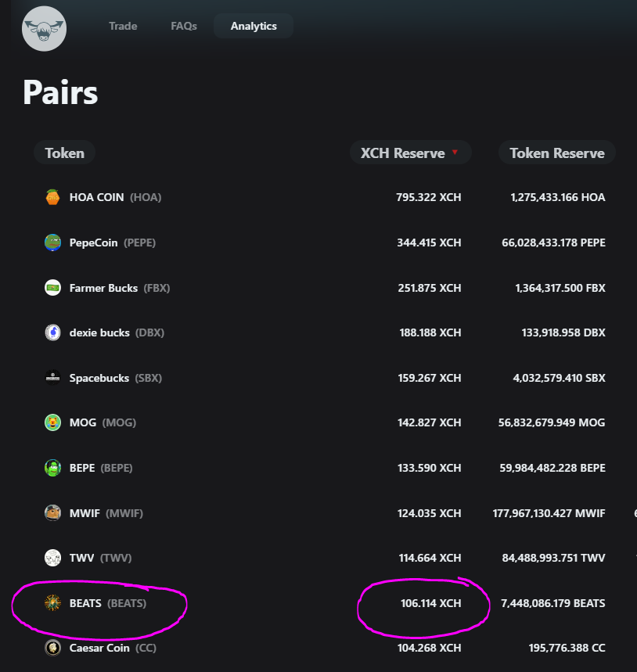Click the Spacebucks token icon
The image size is (637, 672).
(x=52, y=378)
